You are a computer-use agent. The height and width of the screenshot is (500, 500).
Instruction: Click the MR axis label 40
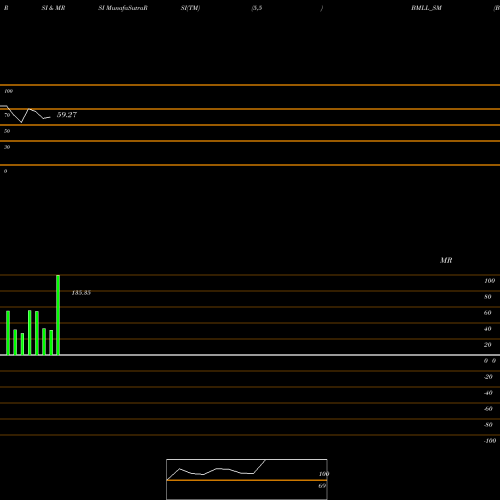pyautogui.click(x=488, y=329)
